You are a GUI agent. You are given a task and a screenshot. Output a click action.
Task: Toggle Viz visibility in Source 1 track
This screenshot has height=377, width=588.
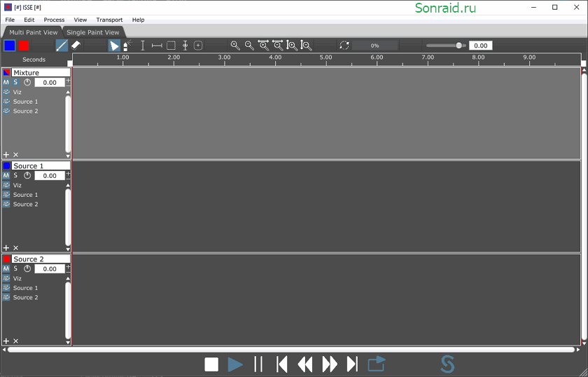[6, 185]
